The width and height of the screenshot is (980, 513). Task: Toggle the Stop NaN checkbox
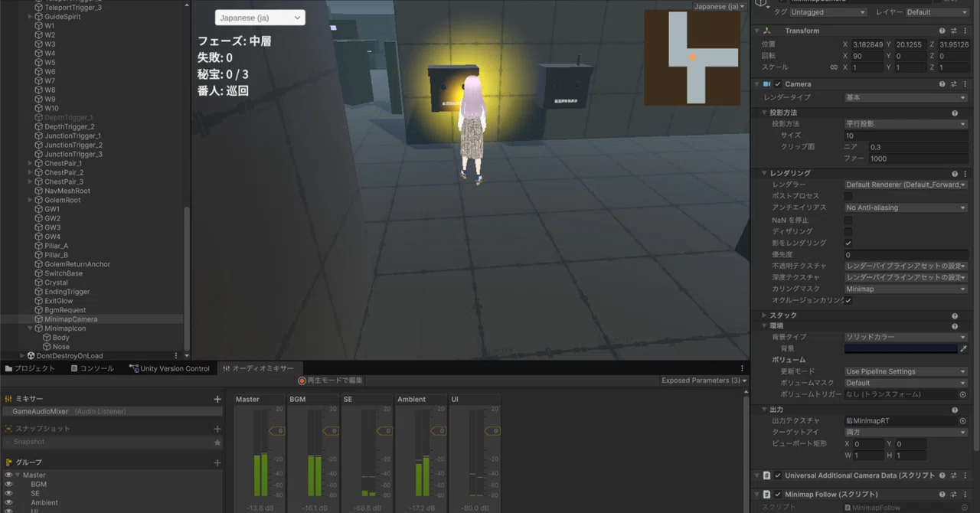pos(848,220)
